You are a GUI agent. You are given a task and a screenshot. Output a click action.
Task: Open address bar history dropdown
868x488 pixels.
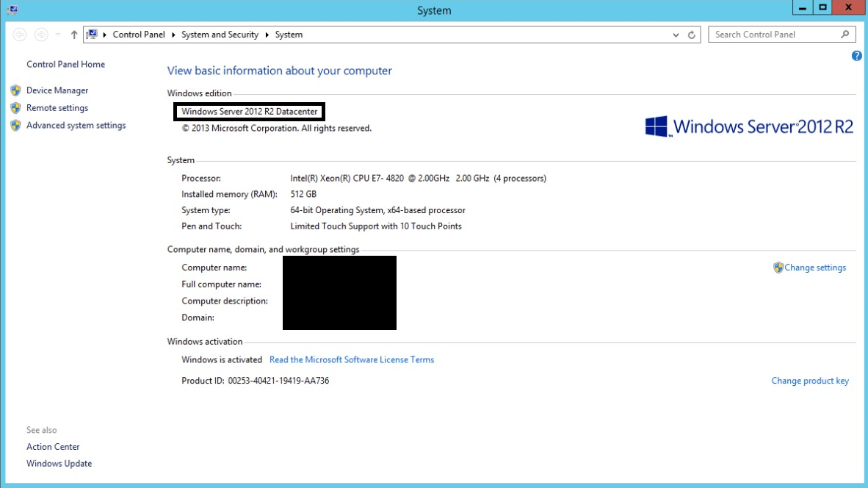676,35
